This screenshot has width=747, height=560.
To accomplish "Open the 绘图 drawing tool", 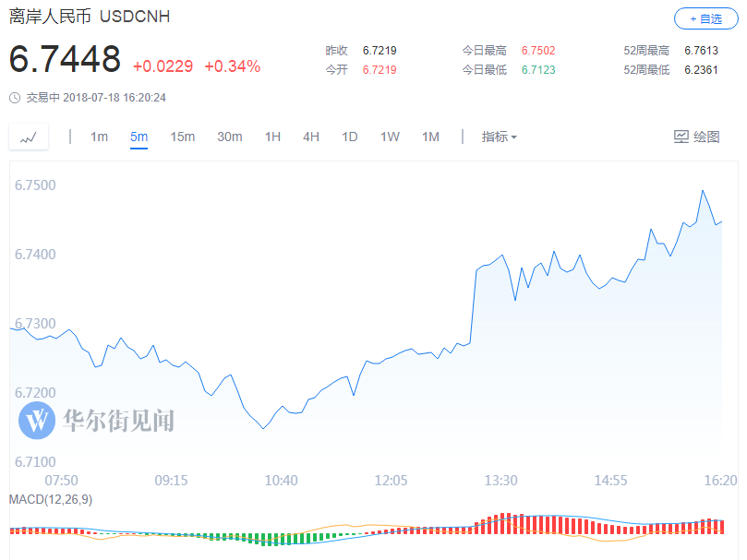I will coord(696,137).
